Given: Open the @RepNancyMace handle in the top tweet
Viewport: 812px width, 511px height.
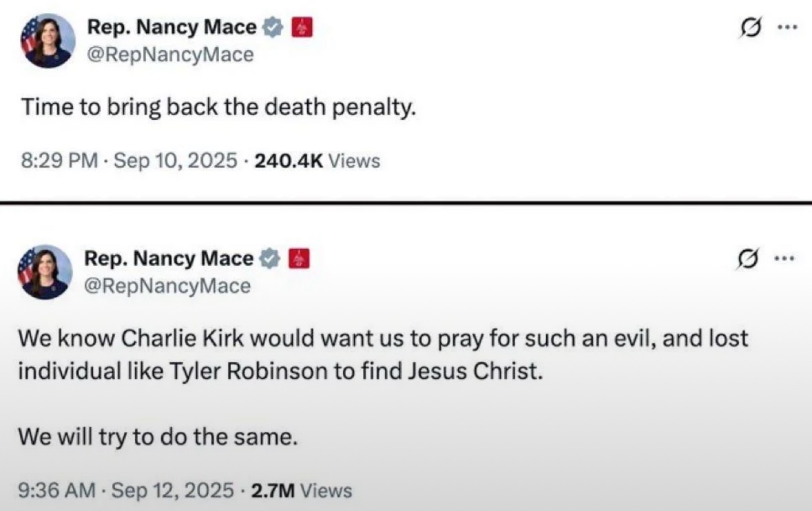Looking at the screenshot, I should (x=170, y=55).
